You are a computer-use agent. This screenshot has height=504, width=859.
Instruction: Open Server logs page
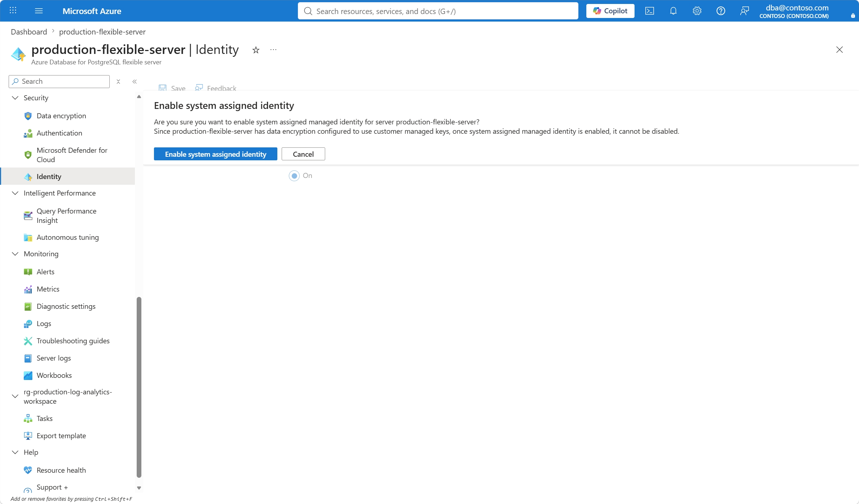pyautogui.click(x=68, y=358)
